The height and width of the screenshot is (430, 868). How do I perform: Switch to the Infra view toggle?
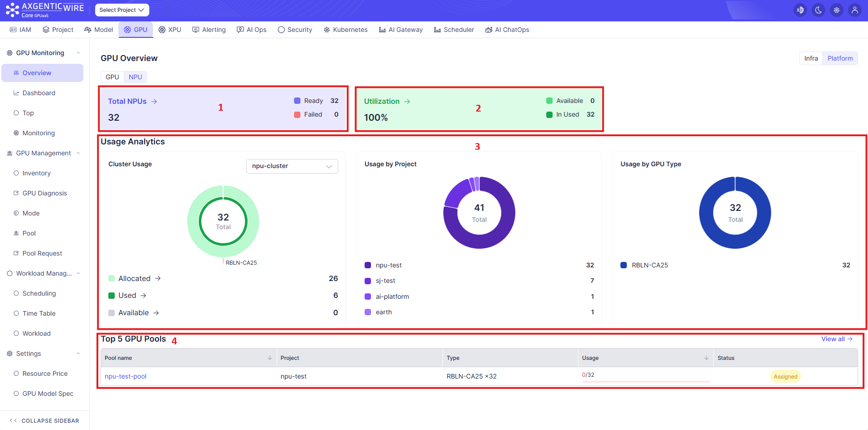[811, 58]
